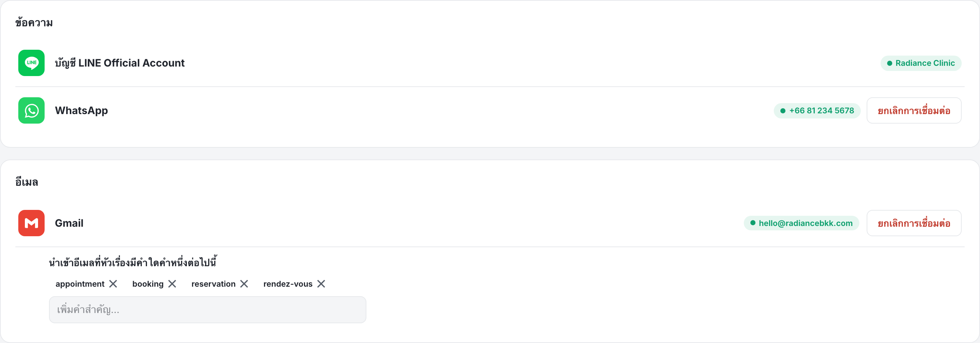Image resolution: width=980 pixels, height=343 pixels.
Task: Click the add keyword input field
Action: tap(207, 309)
